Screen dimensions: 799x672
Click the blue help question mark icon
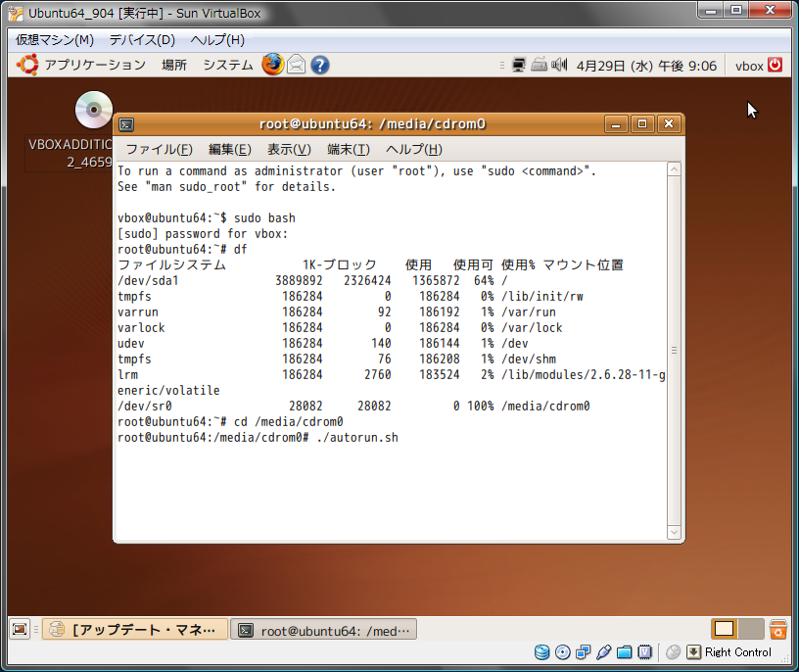(319, 66)
